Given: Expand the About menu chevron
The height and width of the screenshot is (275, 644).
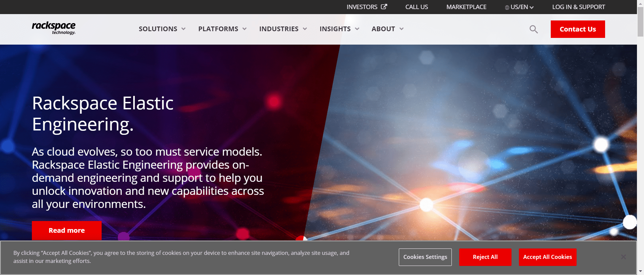Looking at the screenshot, I should click(x=401, y=29).
